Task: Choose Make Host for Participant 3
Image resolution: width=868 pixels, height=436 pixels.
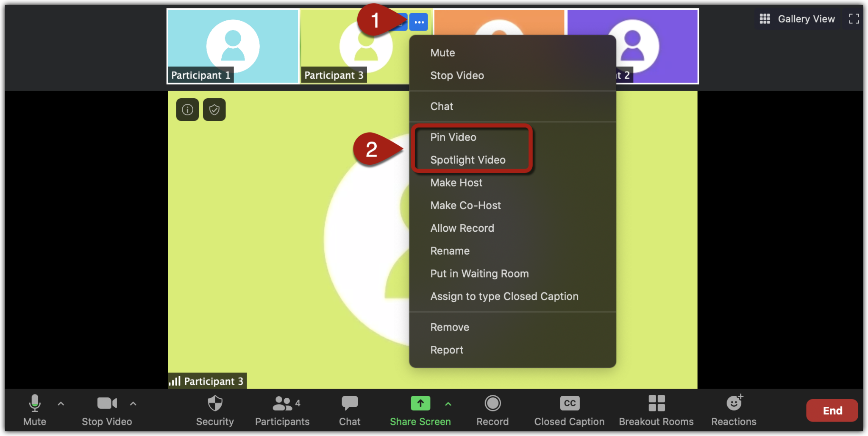Action: (x=456, y=183)
